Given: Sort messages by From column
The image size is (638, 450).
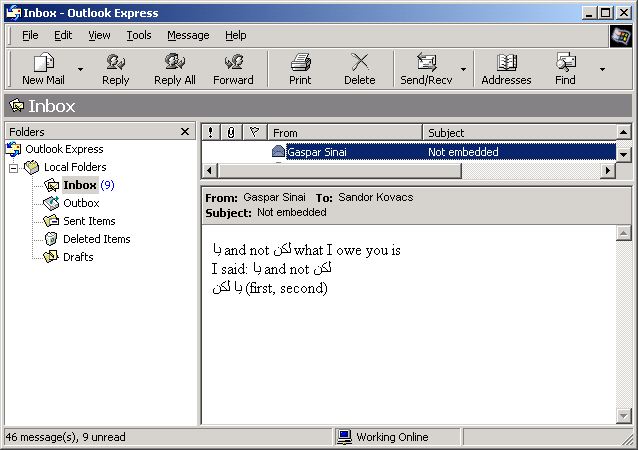Looking at the screenshot, I should coord(345,132).
